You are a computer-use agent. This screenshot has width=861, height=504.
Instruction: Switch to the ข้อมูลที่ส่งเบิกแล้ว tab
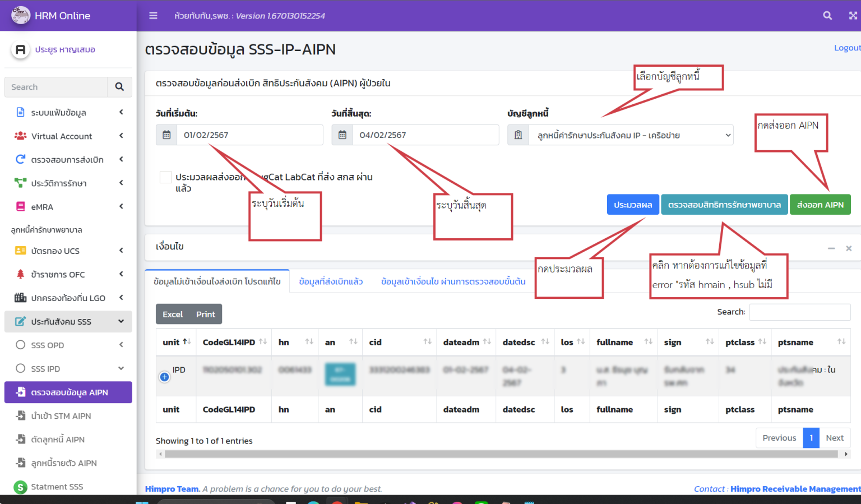(331, 281)
